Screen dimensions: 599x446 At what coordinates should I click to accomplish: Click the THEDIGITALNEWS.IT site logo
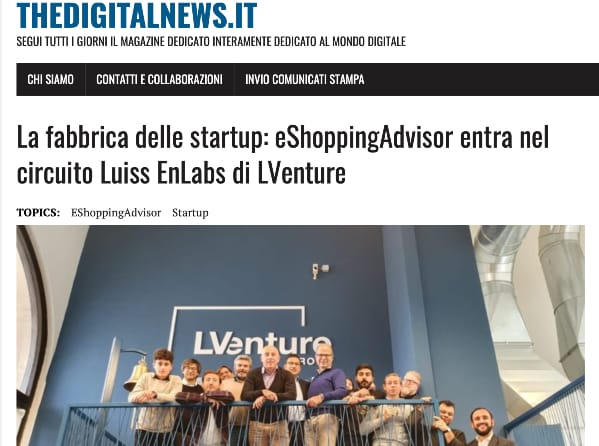pyautogui.click(x=136, y=15)
